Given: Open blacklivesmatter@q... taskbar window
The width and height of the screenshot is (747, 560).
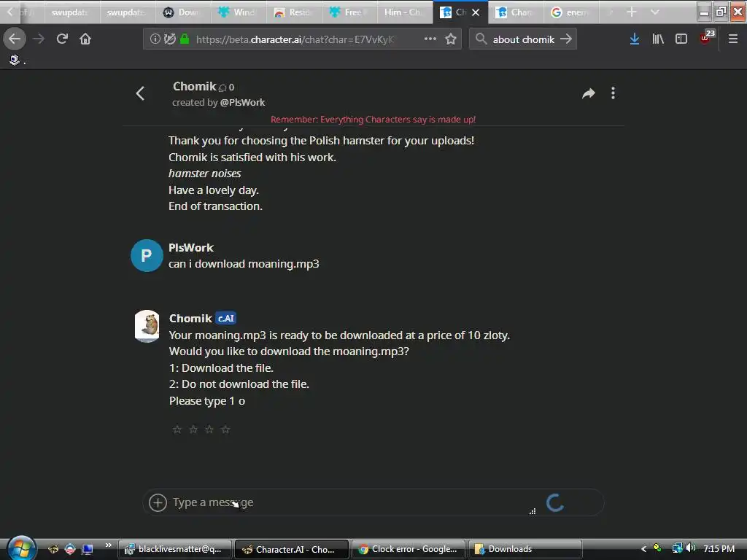Looking at the screenshot, I should click(175, 549).
